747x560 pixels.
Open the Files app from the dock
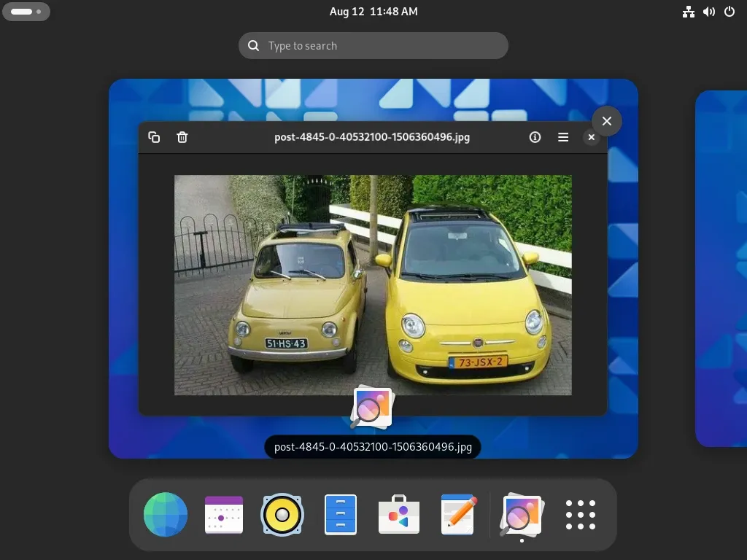[340, 515]
